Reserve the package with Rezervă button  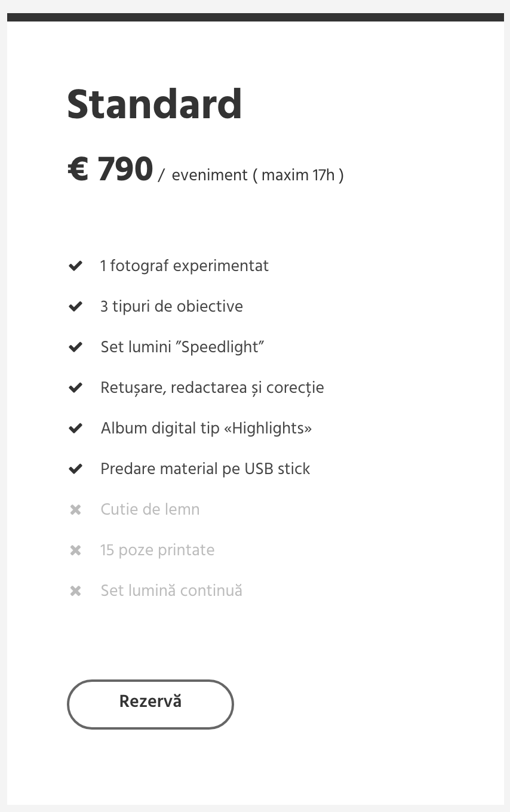coord(150,704)
